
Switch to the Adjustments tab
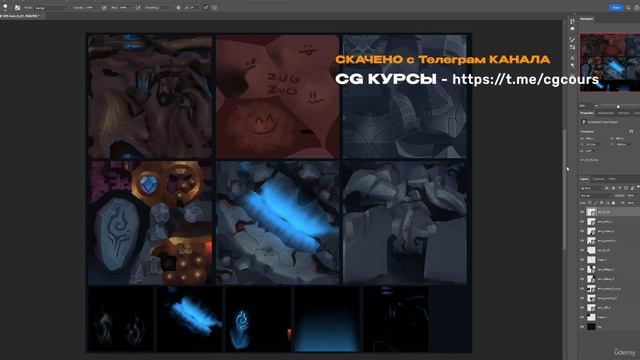pyautogui.click(x=606, y=113)
